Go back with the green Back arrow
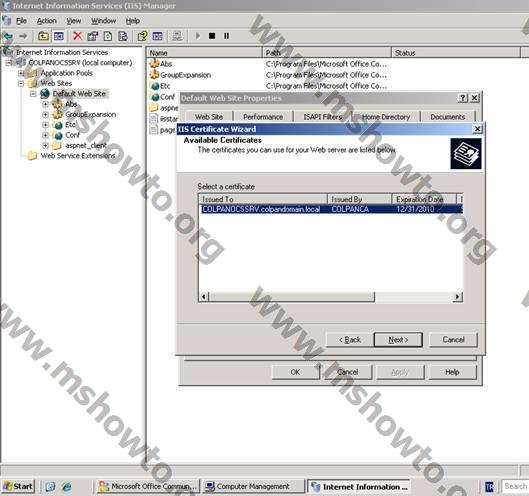 (x=8, y=36)
